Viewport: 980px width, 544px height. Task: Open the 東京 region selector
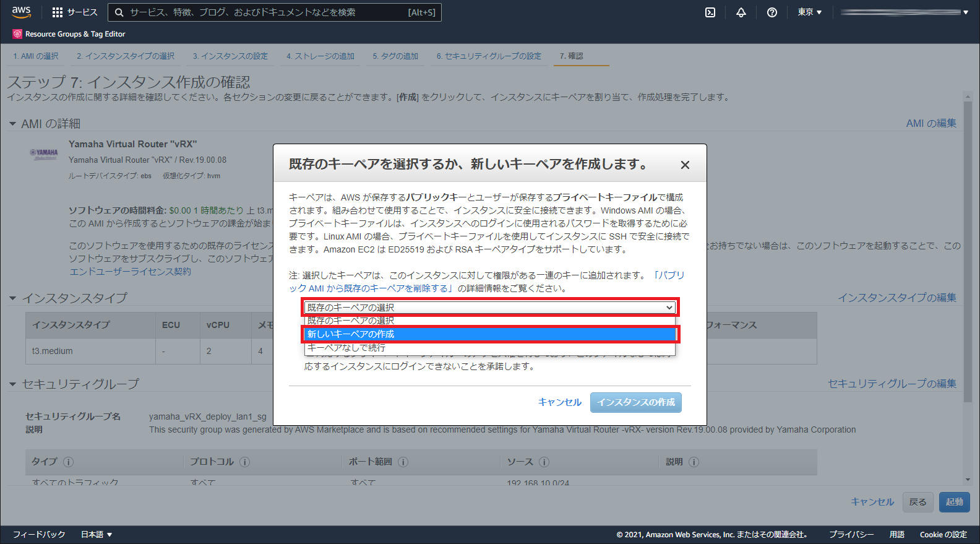[809, 12]
